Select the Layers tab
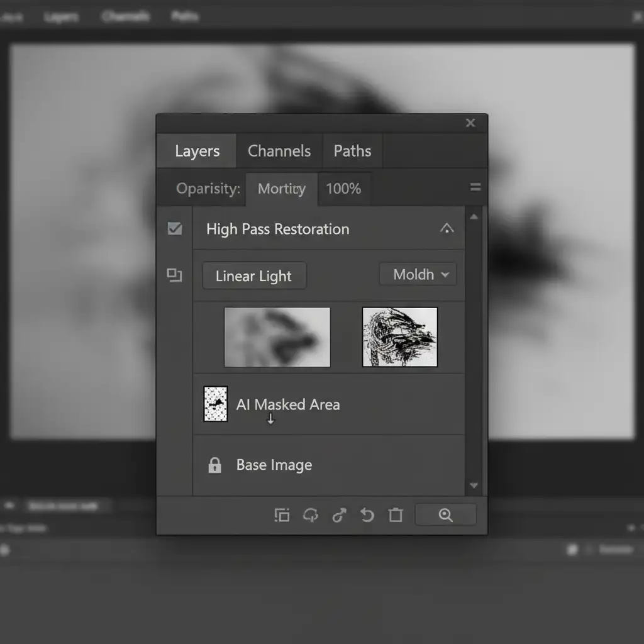This screenshot has width=644, height=644. tap(197, 151)
